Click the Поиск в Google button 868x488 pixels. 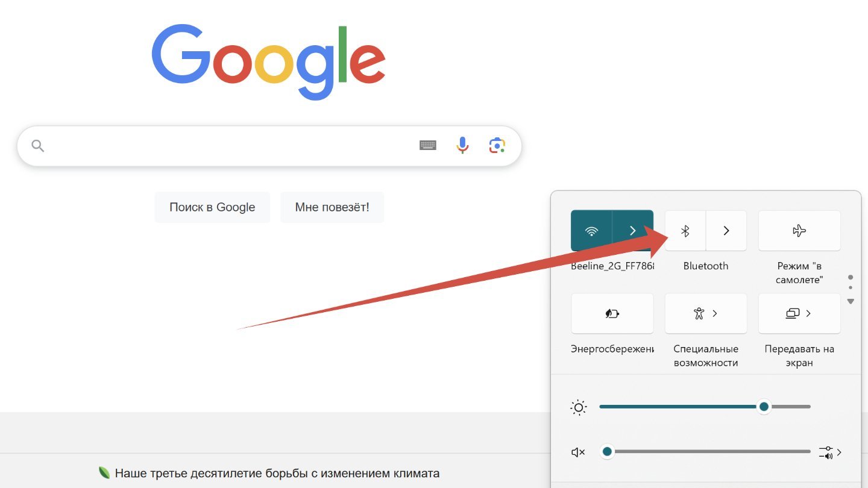[212, 207]
